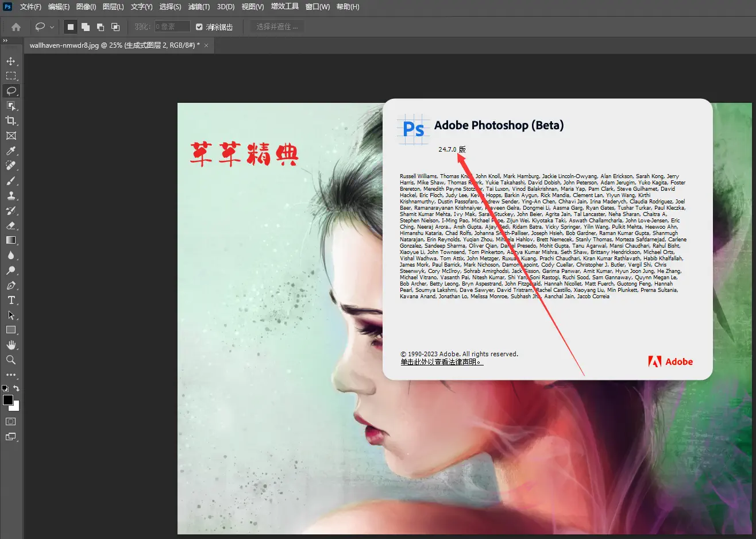Image resolution: width=756 pixels, height=539 pixels.
Task: Select the Lasso tool in the toolbox
Action: [x=11, y=91]
